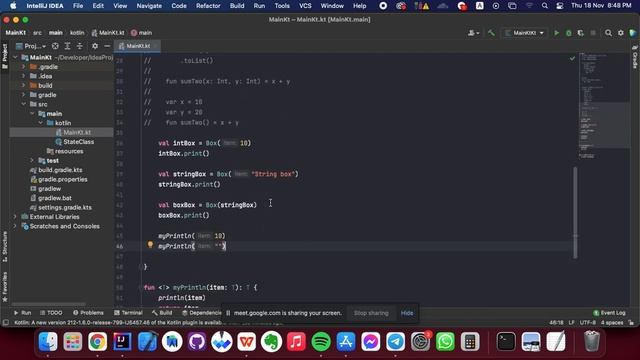The height and width of the screenshot is (360, 640).
Task: Open the VCS menu
Action: click(305, 6)
